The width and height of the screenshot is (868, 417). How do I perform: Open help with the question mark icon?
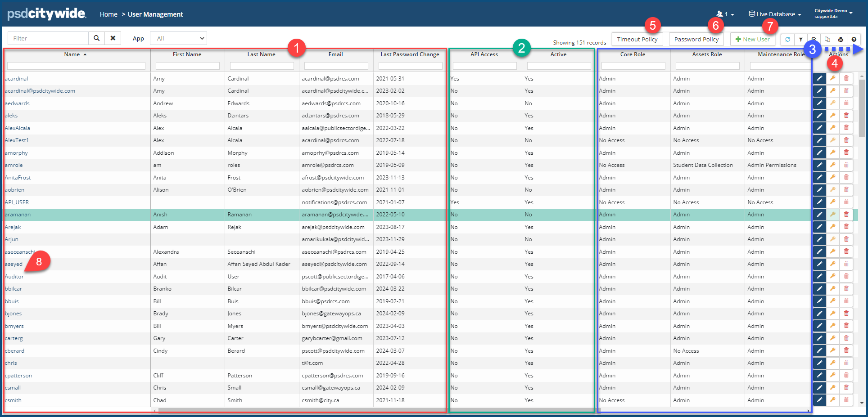pos(854,40)
